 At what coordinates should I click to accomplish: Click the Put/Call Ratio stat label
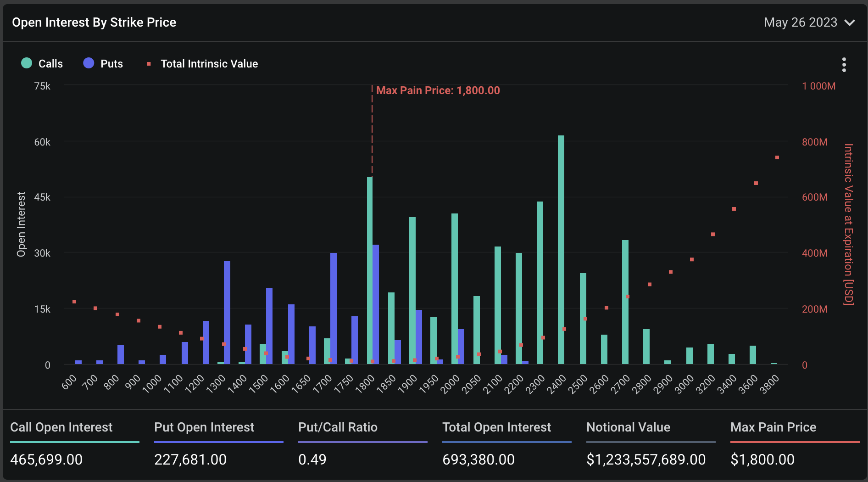click(x=338, y=427)
